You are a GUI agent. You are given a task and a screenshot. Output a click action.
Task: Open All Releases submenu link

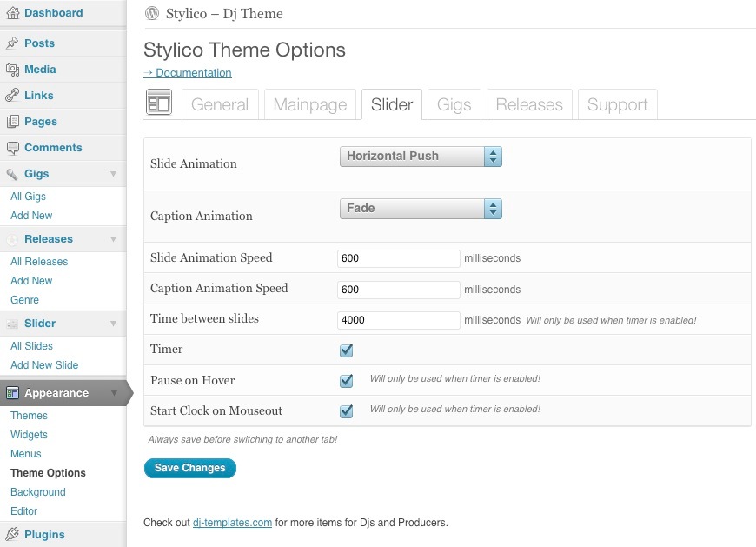click(39, 262)
